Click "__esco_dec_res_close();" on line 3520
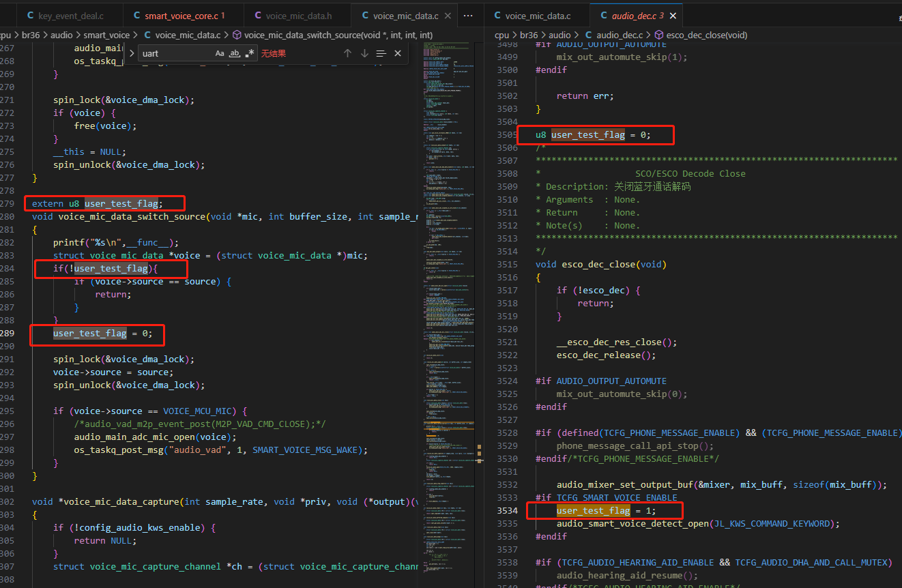Viewport: 902px width, 588px height. pyautogui.click(x=617, y=342)
